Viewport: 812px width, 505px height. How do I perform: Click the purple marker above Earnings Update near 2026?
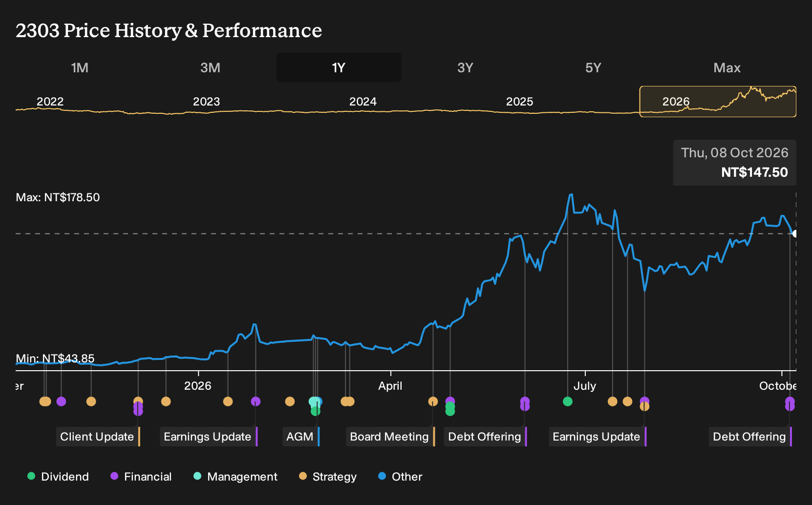256,401
